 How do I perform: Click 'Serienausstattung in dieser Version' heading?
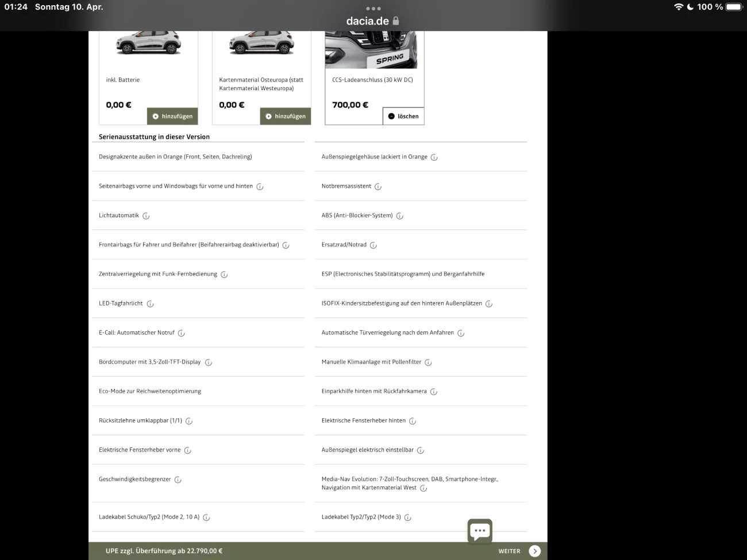click(154, 137)
